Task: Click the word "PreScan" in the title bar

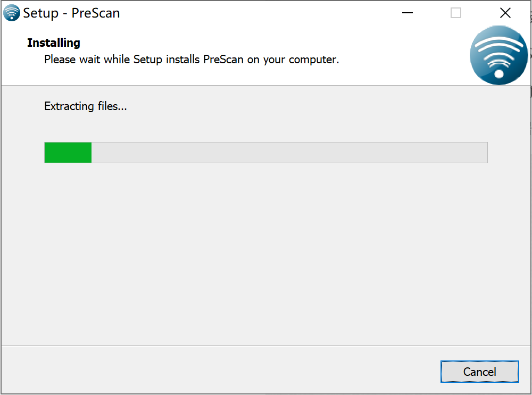Action: click(96, 13)
